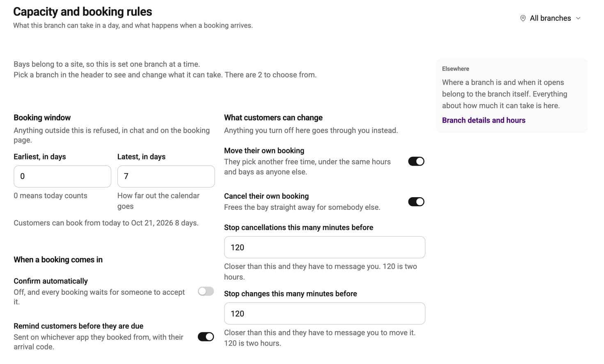Select the Stop changes minutes field
The image size is (604, 364).
click(x=325, y=314)
